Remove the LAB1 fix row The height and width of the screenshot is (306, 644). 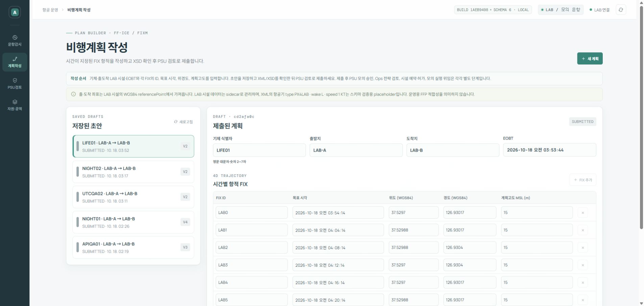point(582,230)
